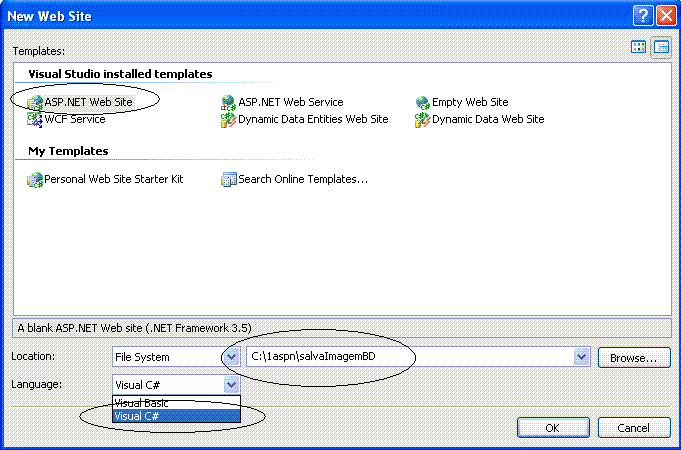Expand the location path history dropdown arrow
The width and height of the screenshot is (681, 450).
(x=581, y=357)
